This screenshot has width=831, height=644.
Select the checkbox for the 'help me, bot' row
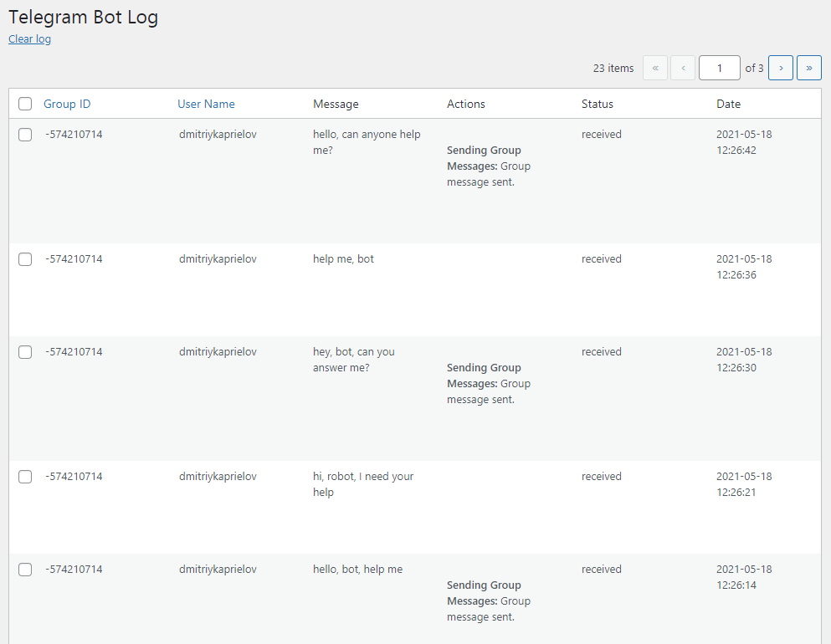click(x=25, y=259)
